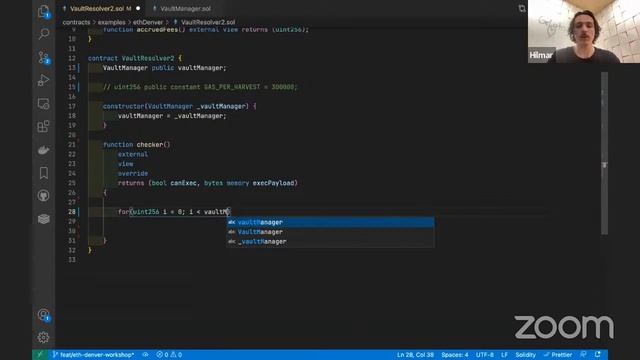Select 'VaultManager' capitalized autocomplete suggestion
Screen dimensions: 640x360
(331, 232)
